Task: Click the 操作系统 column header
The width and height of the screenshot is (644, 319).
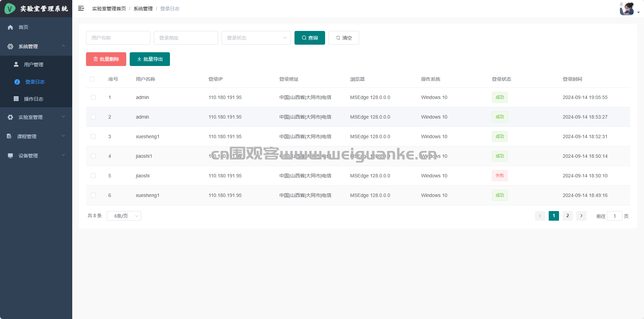Action: point(430,79)
